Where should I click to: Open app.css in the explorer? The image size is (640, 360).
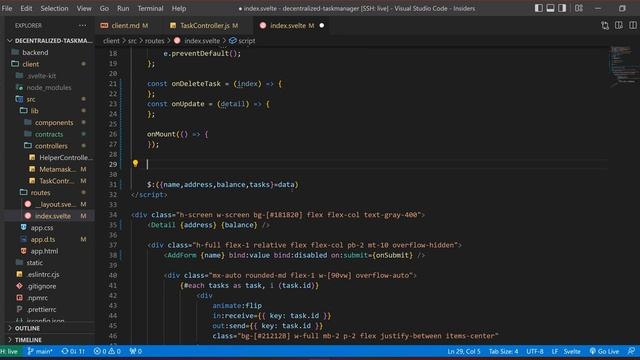tap(42, 228)
